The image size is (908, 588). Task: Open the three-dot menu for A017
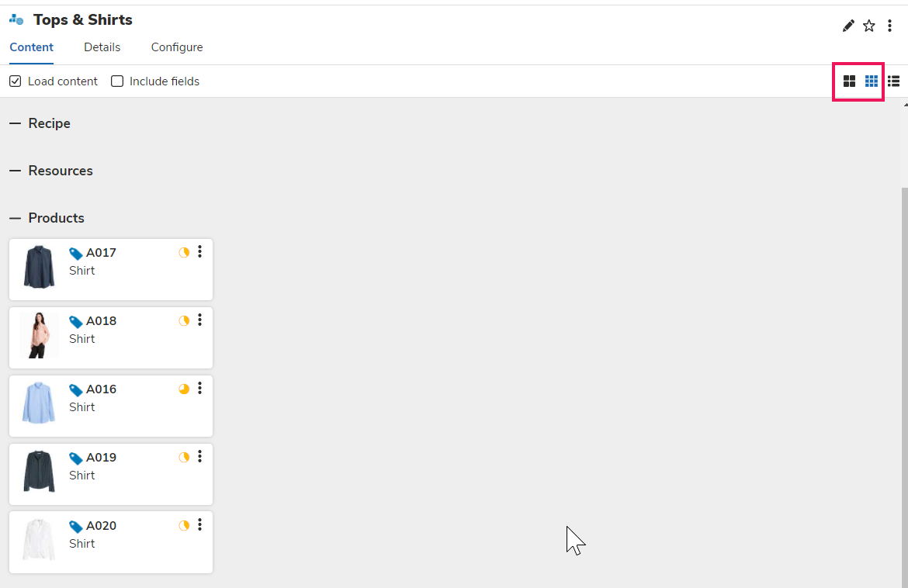click(x=199, y=251)
